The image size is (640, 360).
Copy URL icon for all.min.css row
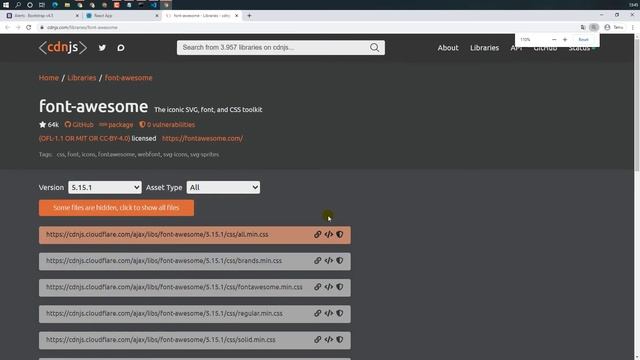[318, 234]
